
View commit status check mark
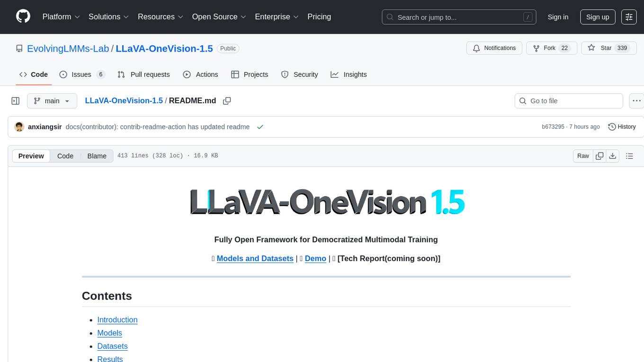click(260, 127)
